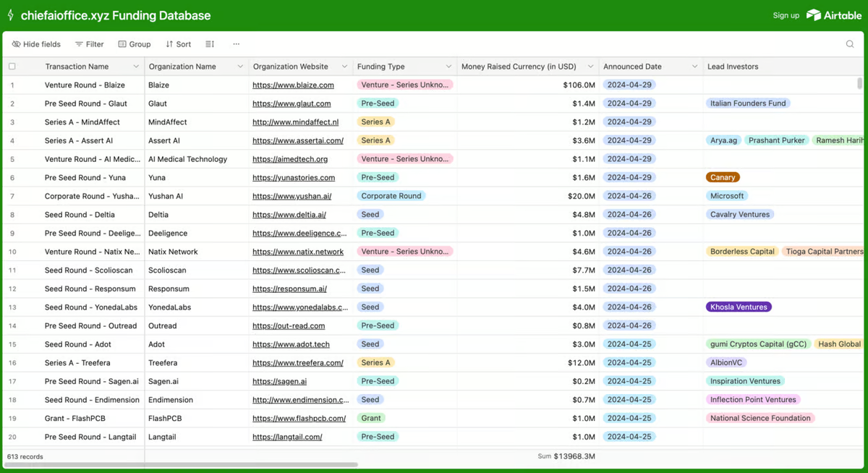Expand the Transaction Name column dropdown

tap(136, 67)
